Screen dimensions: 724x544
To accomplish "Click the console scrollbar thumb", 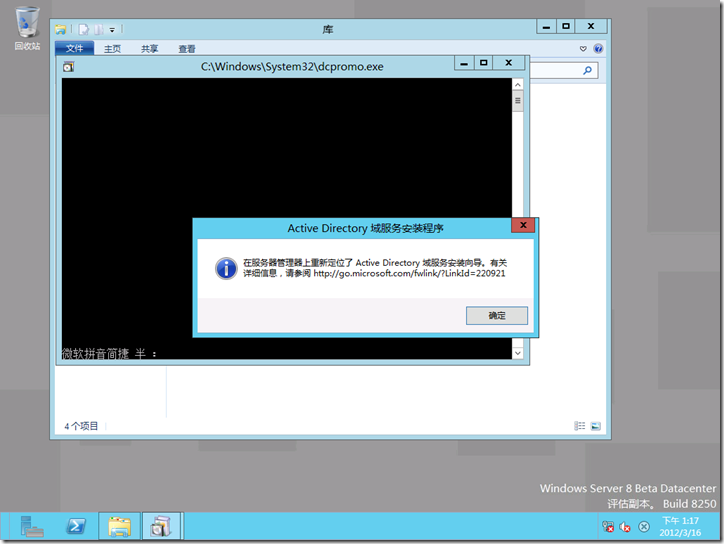I will (518, 101).
